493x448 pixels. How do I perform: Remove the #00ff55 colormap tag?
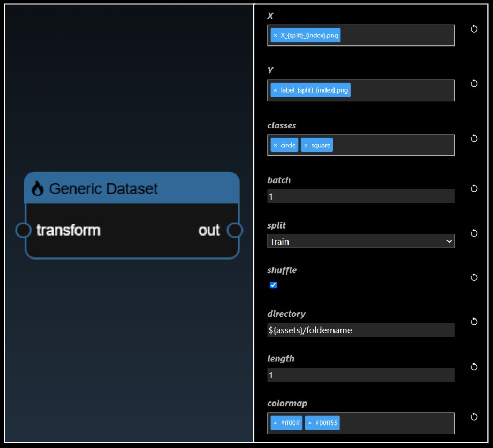click(310, 423)
